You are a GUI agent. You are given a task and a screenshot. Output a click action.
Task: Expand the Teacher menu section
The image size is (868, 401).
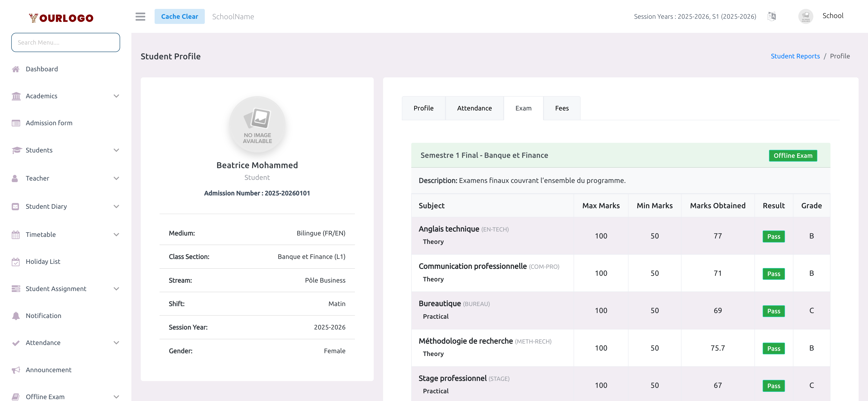pyautogui.click(x=116, y=178)
